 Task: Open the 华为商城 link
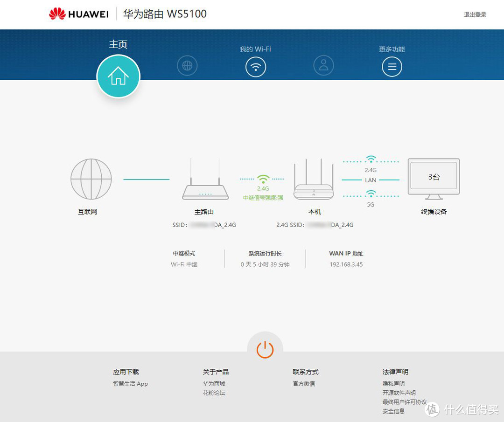pos(214,383)
